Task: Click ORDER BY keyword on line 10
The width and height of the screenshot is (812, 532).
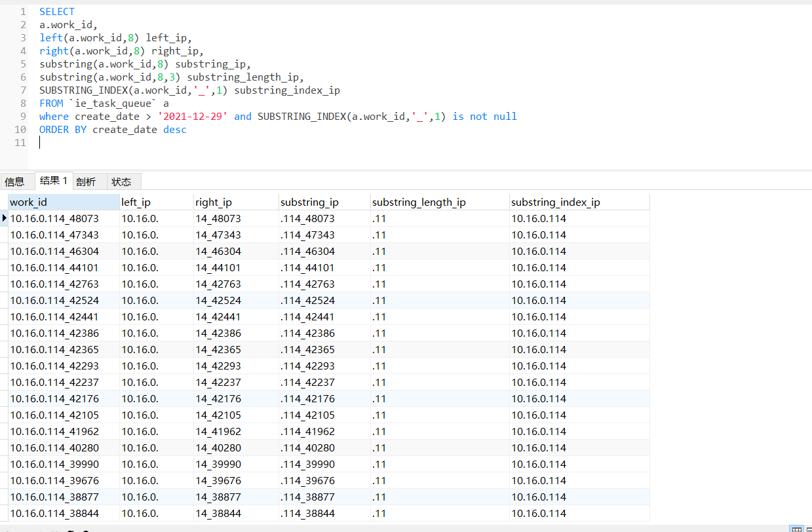Action: pos(63,129)
